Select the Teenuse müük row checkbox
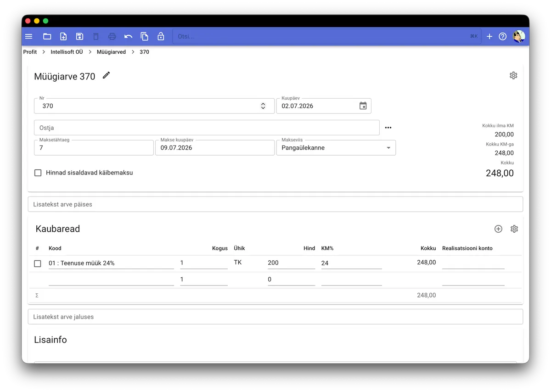 pyautogui.click(x=38, y=263)
